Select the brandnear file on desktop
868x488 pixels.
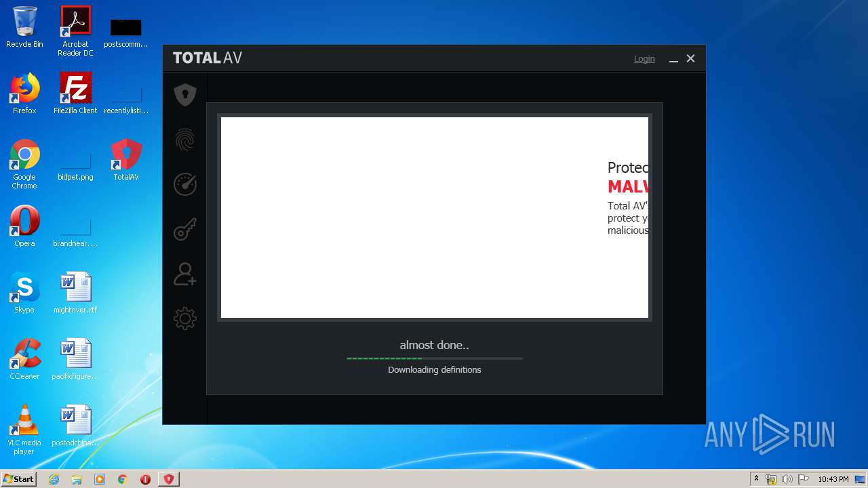pyautogui.click(x=75, y=231)
